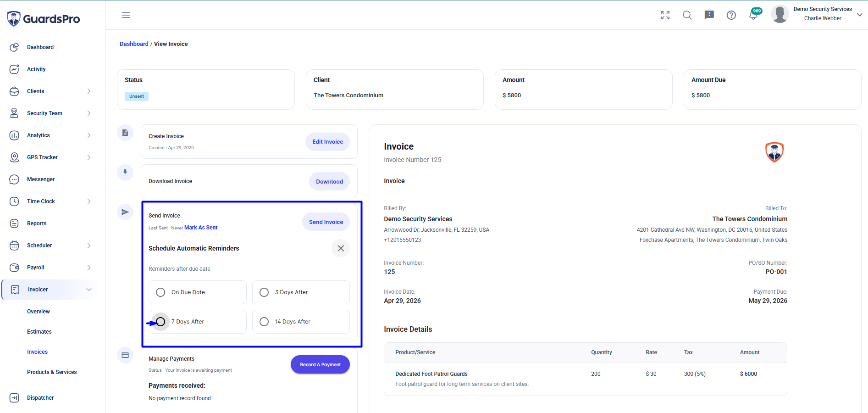The image size is (868, 413).
Task: Go to Messenger in sidebar
Action: (x=41, y=179)
